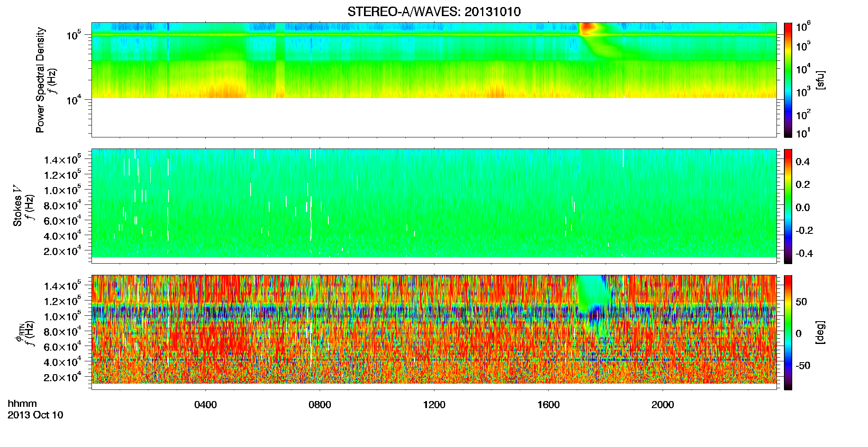Click the [deg] units label
The height and width of the screenshot is (447, 868).
821,332
